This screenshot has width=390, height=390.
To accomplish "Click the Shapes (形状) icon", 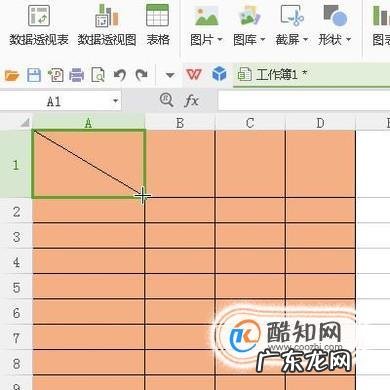I will (335, 16).
